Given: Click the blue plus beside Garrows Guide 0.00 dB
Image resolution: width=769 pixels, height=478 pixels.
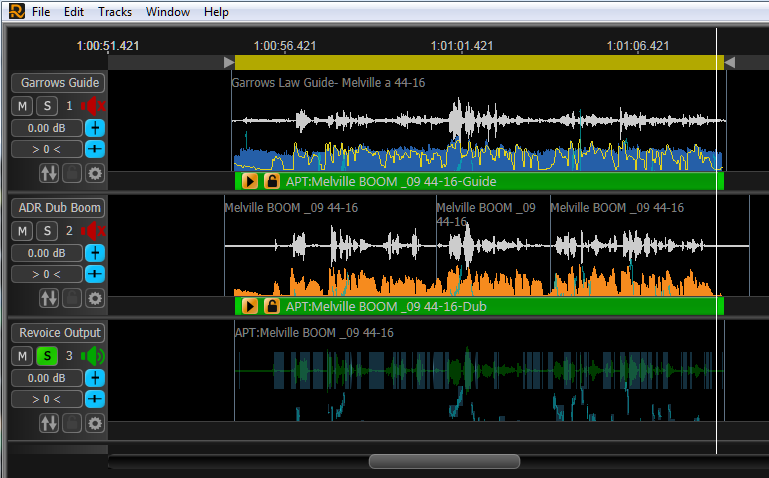Looking at the screenshot, I should (95, 128).
